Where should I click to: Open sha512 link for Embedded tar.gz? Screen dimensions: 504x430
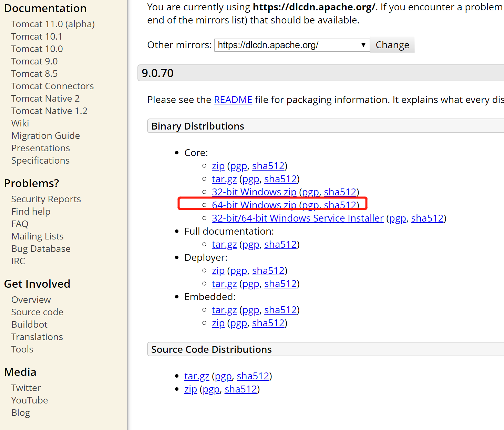(x=280, y=310)
